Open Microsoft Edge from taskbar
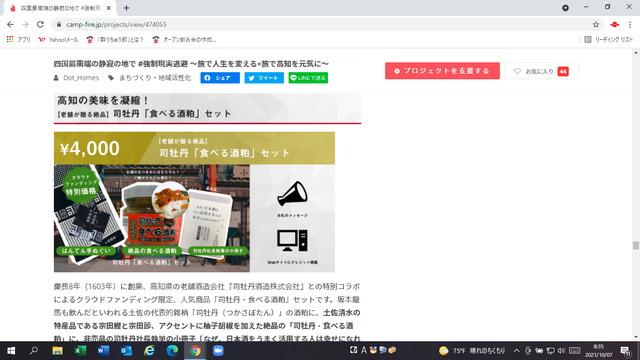 coord(172,351)
